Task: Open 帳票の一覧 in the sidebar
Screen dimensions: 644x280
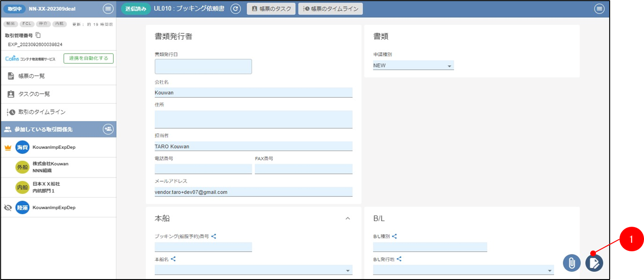Action: click(x=32, y=76)
